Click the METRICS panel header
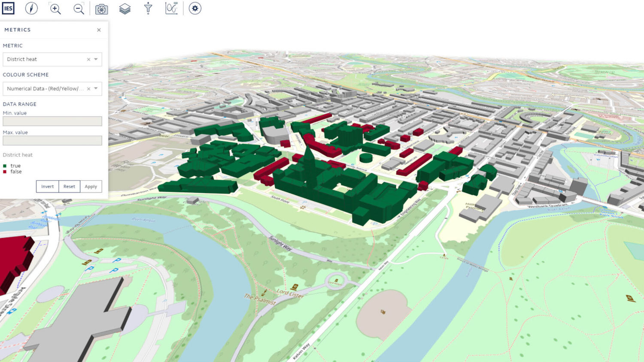This screenshot has height=362, width=644. [x=18, y=30]
